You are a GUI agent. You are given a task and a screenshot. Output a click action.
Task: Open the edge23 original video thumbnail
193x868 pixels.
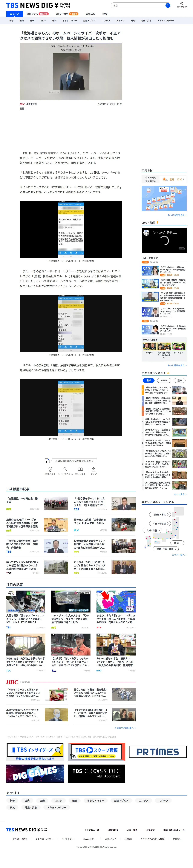[x=150, y=346]
